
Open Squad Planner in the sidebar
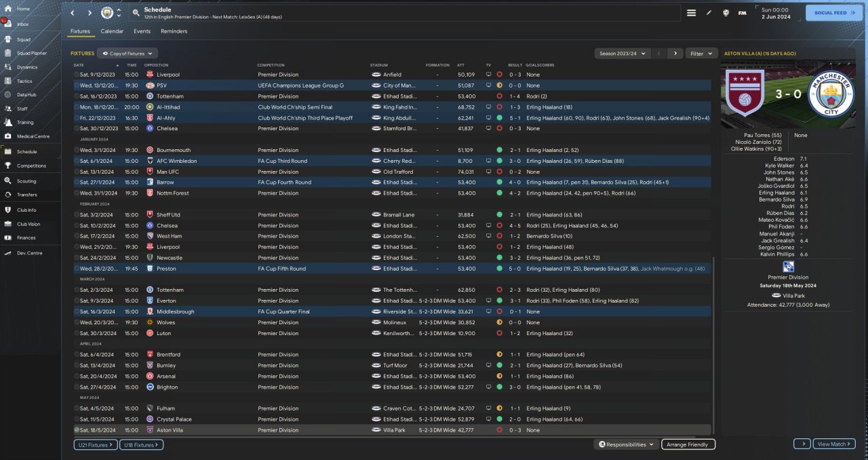(x=31, y=53)
